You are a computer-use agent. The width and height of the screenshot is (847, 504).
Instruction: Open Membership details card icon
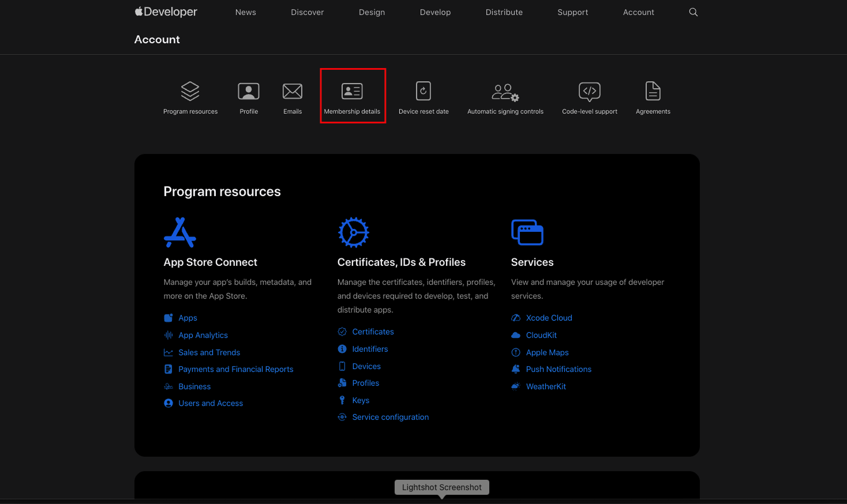coord(352,91)
